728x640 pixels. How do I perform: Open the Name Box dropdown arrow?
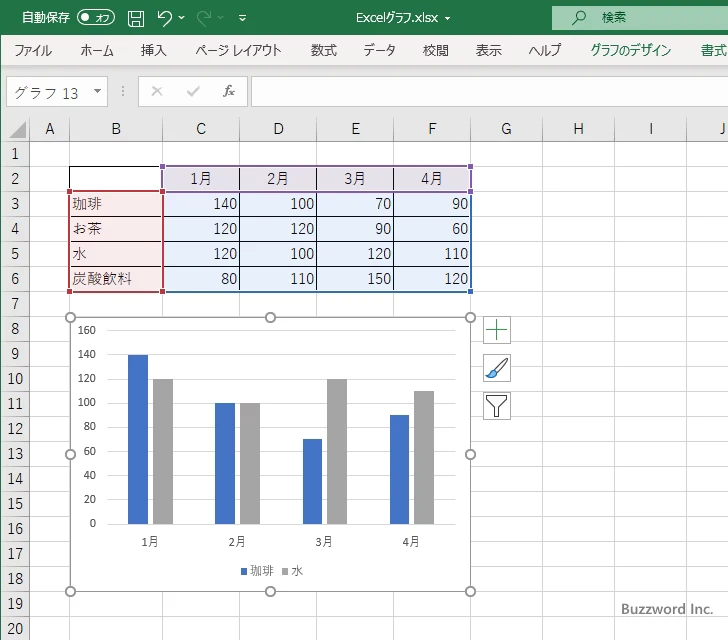coord(98,91)
